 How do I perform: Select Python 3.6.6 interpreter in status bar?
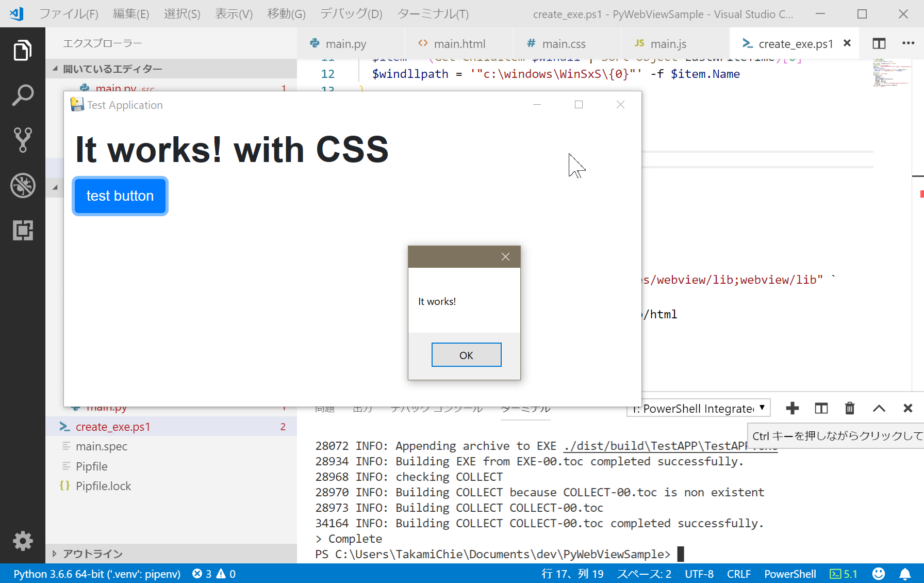97,574
